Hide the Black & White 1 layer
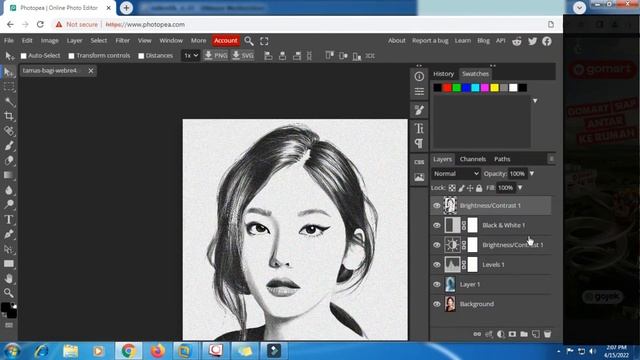Screen dimensions: 640x360 (437, 225)
